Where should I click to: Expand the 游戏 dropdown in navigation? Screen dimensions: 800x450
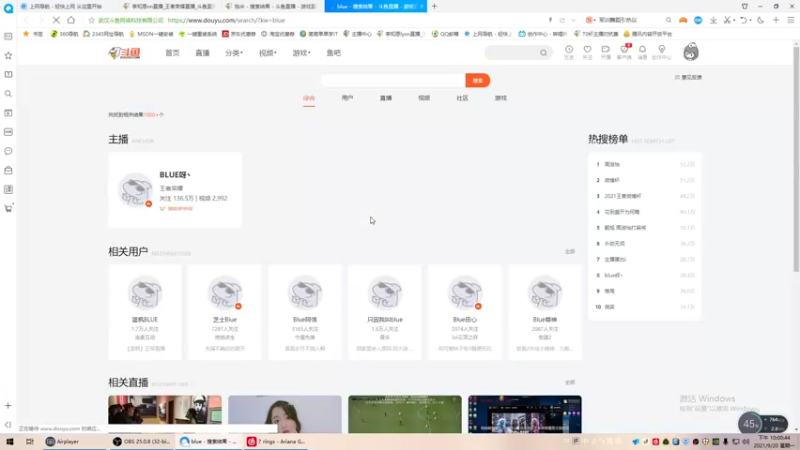(x=301, y=53)
